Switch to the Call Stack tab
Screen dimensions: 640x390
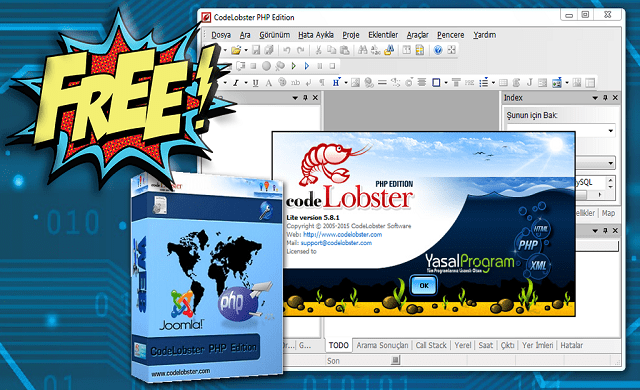431,346
